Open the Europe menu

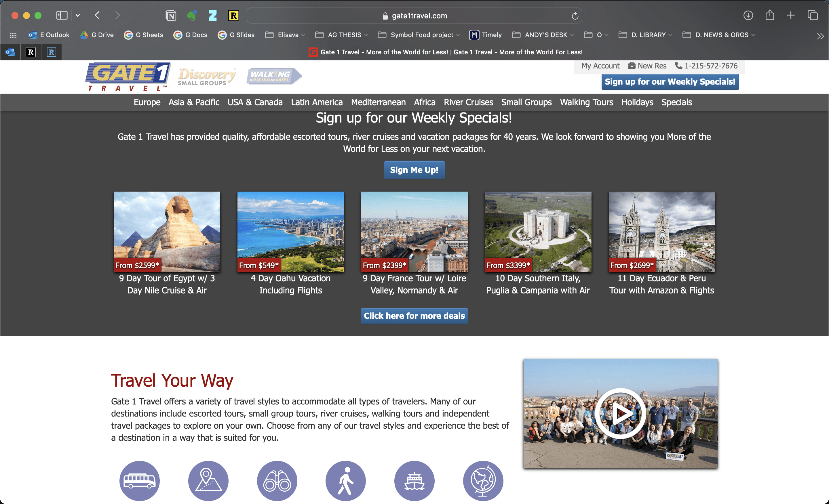coord(147,102)
